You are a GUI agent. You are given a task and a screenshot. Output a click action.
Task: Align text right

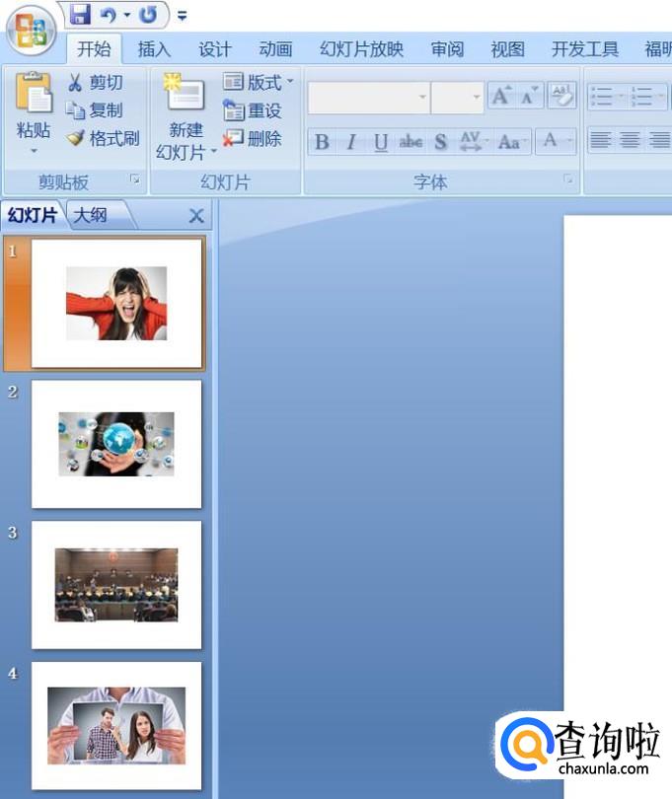(x=659, y=139)
